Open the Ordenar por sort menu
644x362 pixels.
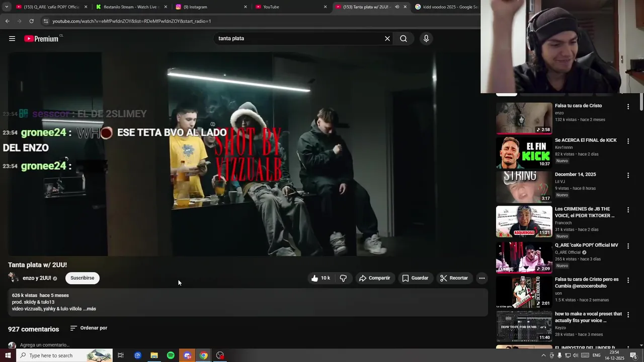coord(89,328)
